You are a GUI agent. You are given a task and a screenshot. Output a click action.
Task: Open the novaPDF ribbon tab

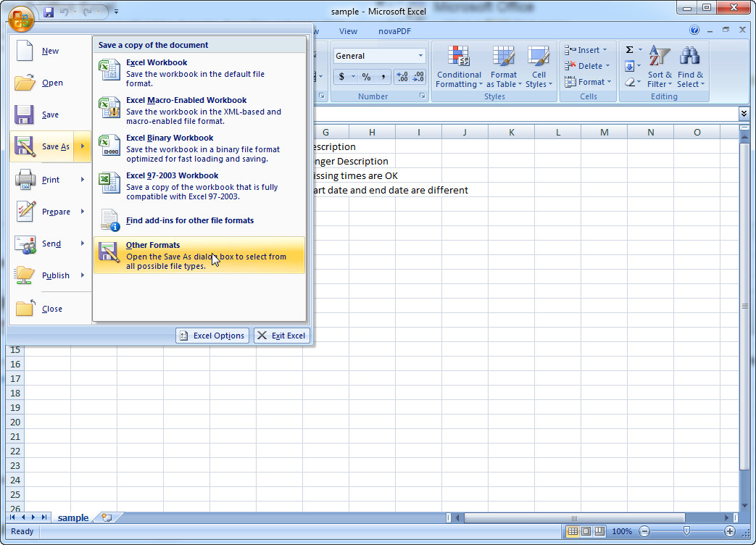point(394,31)
